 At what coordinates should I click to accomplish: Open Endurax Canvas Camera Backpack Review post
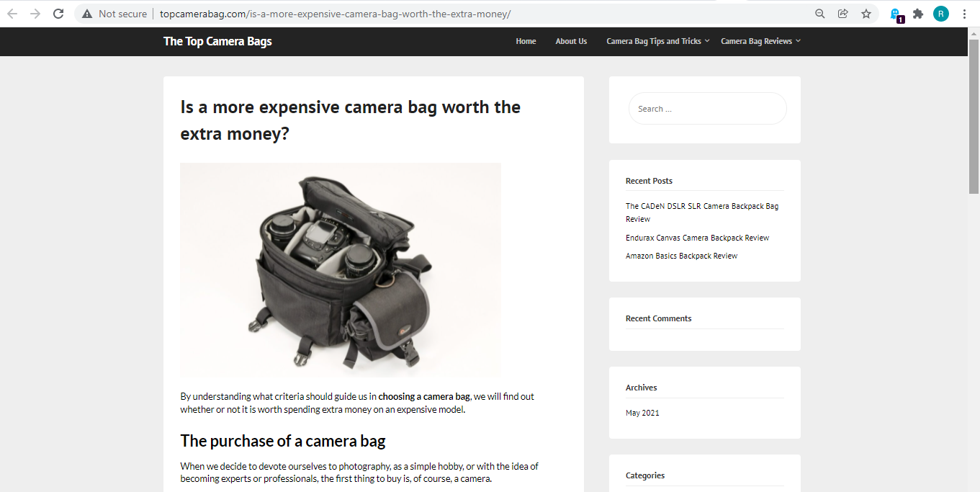pos(697,238)
